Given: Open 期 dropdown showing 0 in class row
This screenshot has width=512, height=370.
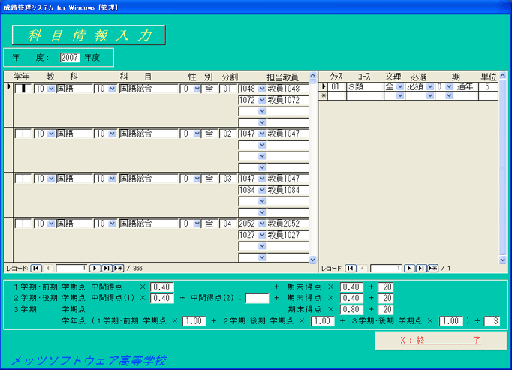Looking at the screenshot, I should (449, 87).
